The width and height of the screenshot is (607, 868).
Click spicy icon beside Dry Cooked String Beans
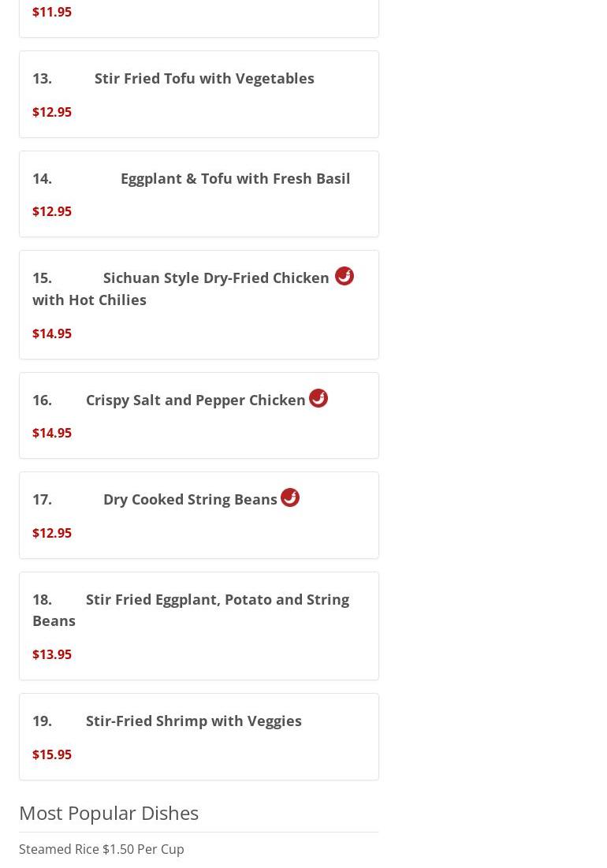tap(289, 497)
